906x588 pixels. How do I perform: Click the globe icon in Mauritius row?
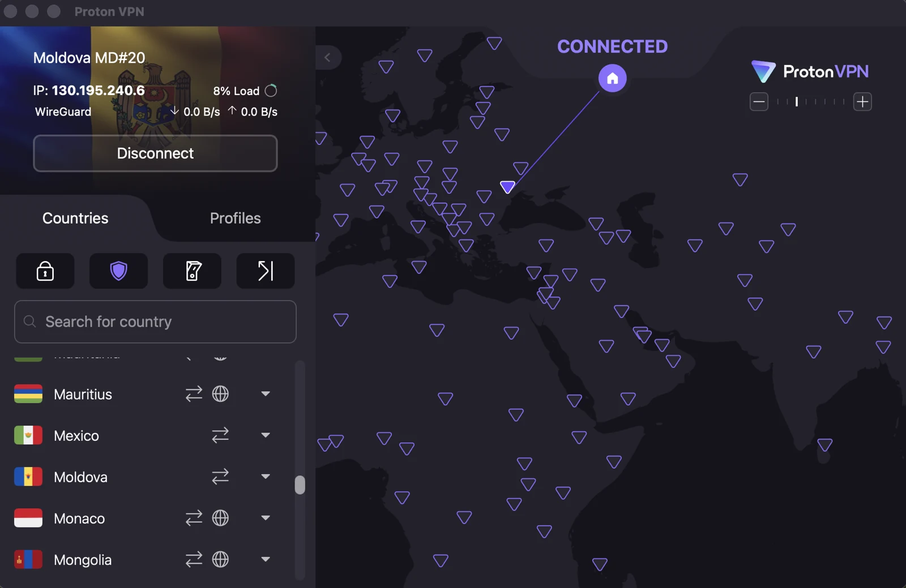220,394
